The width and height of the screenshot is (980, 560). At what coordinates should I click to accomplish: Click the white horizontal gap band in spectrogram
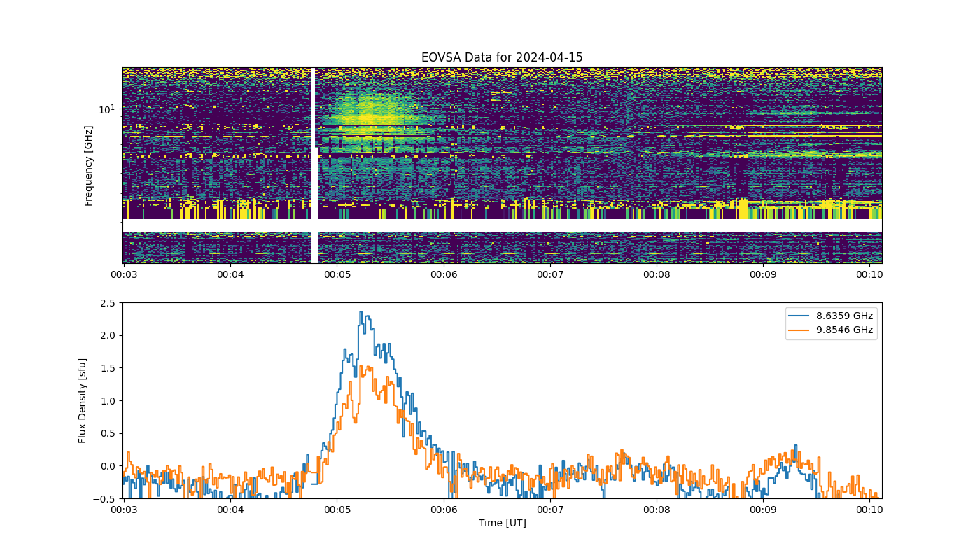[x=502, y=226]
